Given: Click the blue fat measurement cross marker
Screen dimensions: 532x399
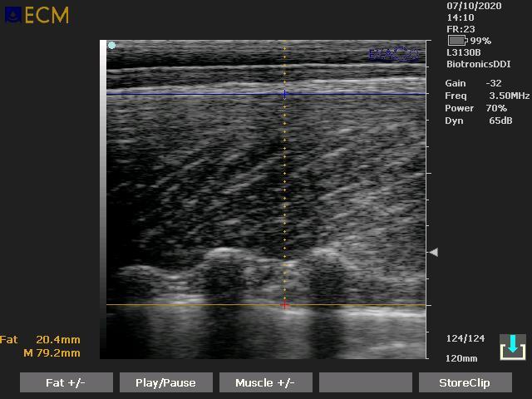Looking at the screenshot, I should [x=284, y=94].
